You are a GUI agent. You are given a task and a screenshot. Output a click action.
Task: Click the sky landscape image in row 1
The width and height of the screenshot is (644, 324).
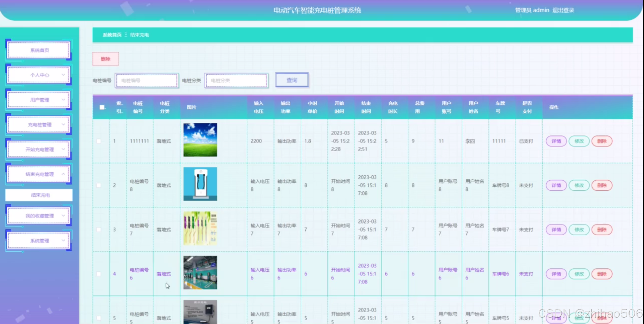[200, 140]
